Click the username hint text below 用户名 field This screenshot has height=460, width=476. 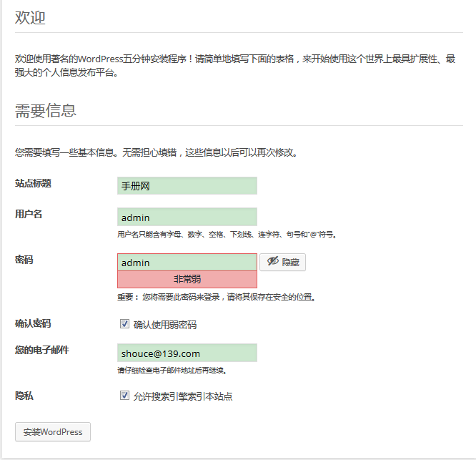click(227, 235)
